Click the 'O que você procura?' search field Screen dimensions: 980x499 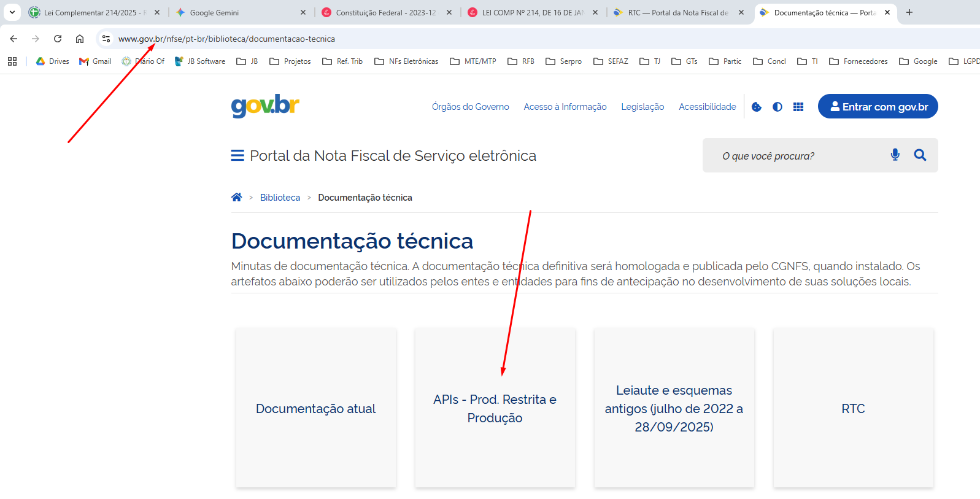point(798,156)
